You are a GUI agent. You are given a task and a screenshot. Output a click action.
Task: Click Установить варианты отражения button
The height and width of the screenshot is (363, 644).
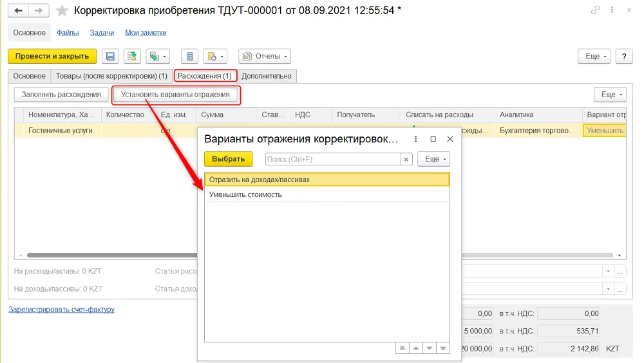pyautogui.click(x=175, y=95)
